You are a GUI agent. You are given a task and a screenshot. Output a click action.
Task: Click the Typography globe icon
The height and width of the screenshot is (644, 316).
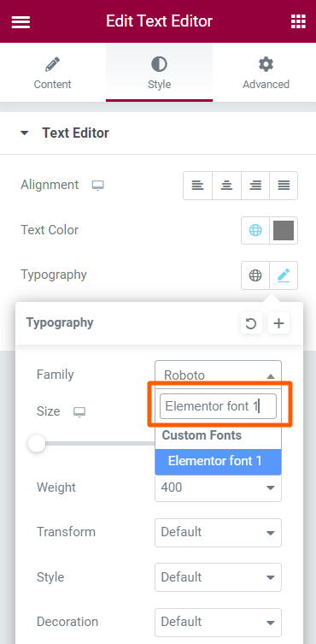click(x=255, y=275)
